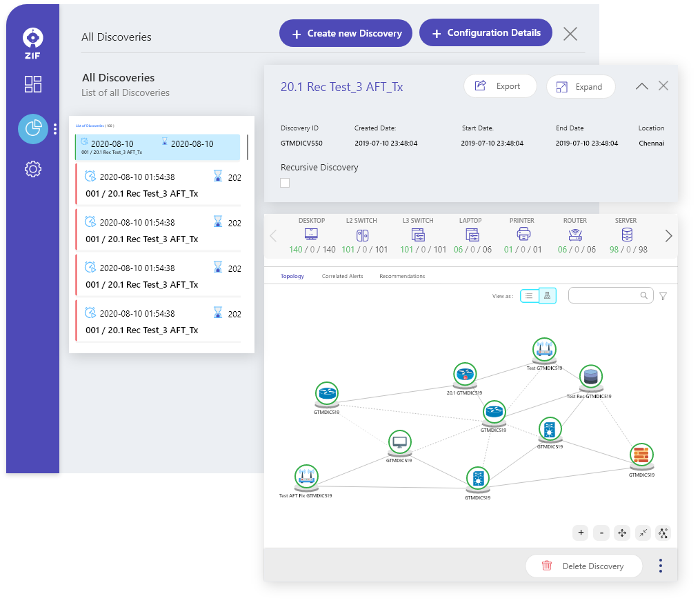The width and height of the screenshot is (700, 605).
Task: Click the firewall node in topology
Action: pos(641,455)
